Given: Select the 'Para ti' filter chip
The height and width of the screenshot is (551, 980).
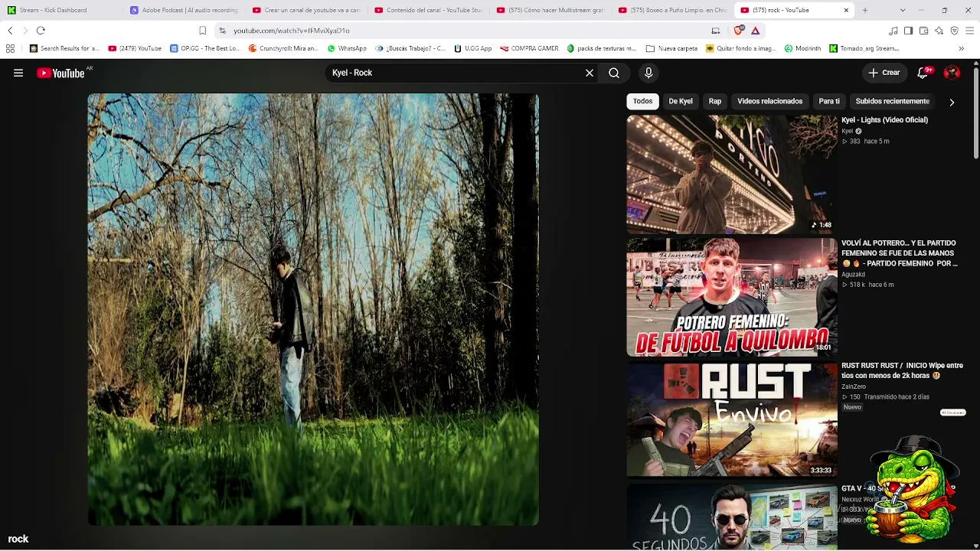Looking at the screenshot, I should pyautogui.click(x=829, y=101).
